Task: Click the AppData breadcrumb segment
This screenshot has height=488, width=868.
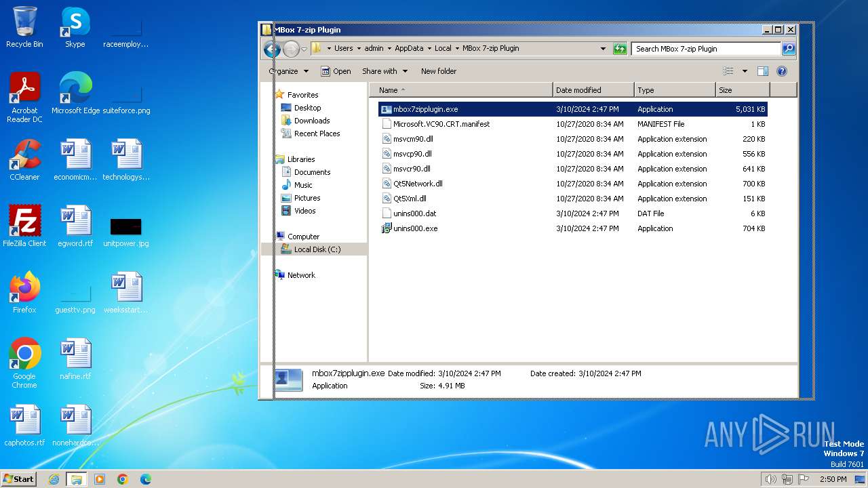Action: [409, 49]
